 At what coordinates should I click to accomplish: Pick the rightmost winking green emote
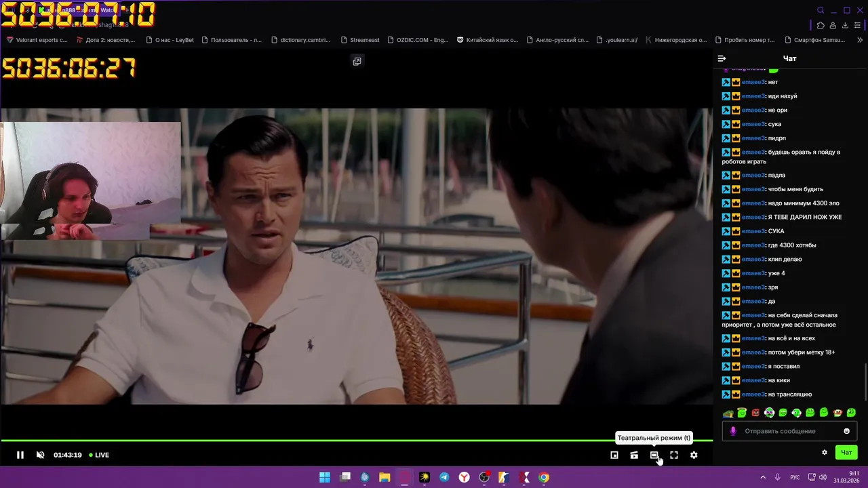851,412
